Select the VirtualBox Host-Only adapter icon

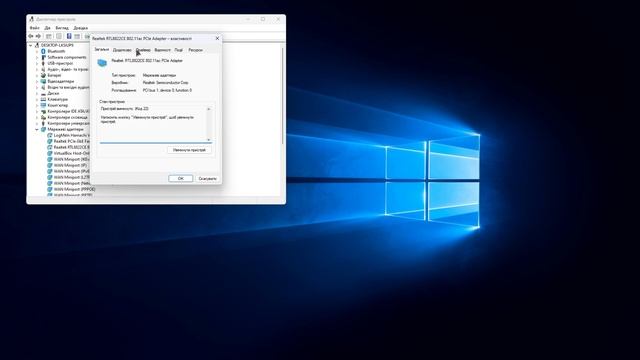(50, 153)
